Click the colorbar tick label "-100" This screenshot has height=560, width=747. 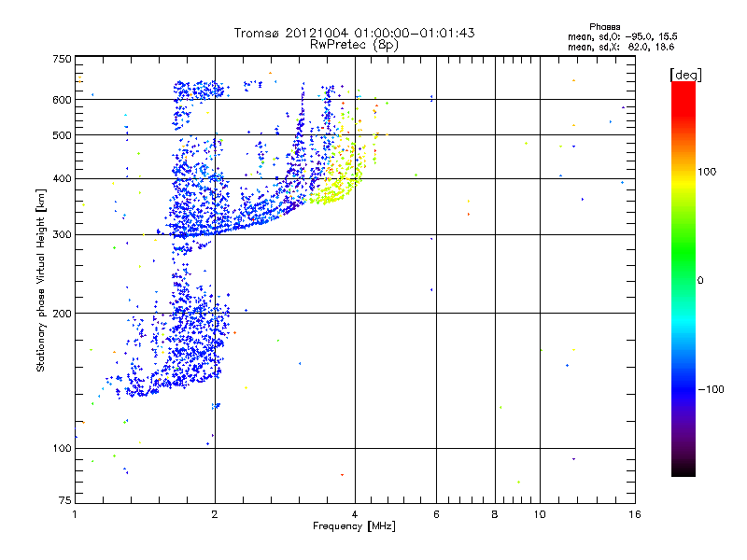(711, 389)
